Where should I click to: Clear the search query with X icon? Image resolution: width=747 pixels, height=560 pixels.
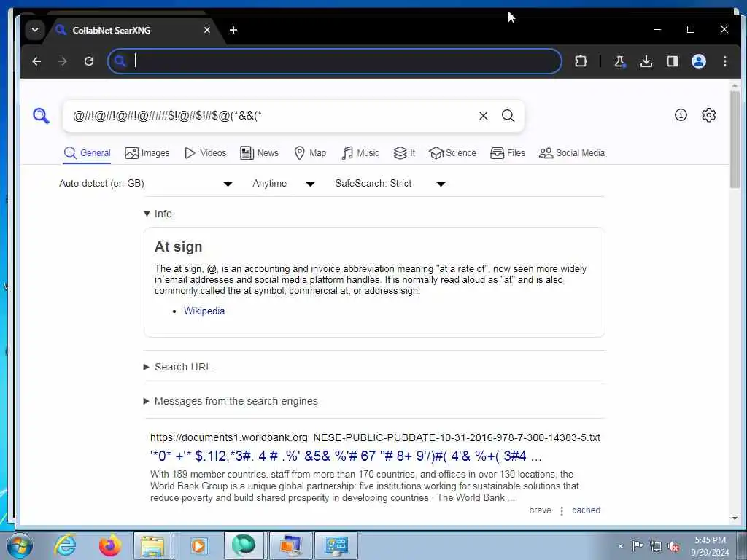(x=483, y=116)
